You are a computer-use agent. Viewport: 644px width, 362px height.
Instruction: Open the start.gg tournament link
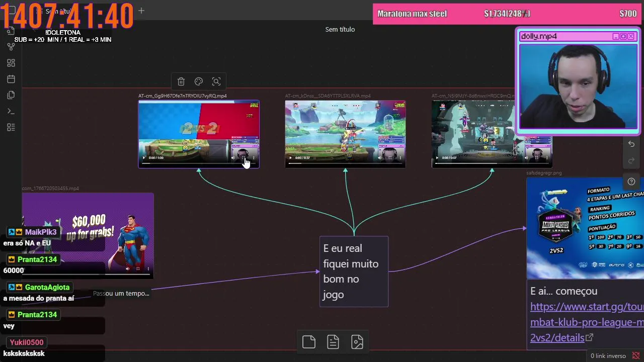pyautogui.click(x=587, y=322)
